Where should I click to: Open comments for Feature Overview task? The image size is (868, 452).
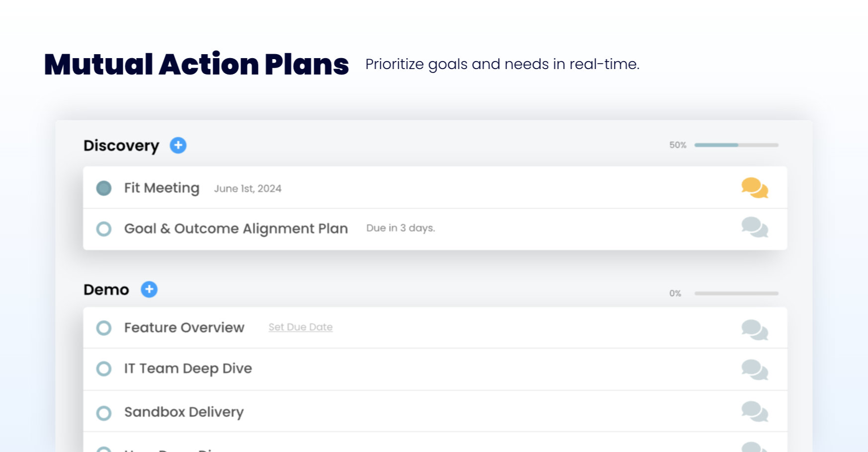[754, 330]
